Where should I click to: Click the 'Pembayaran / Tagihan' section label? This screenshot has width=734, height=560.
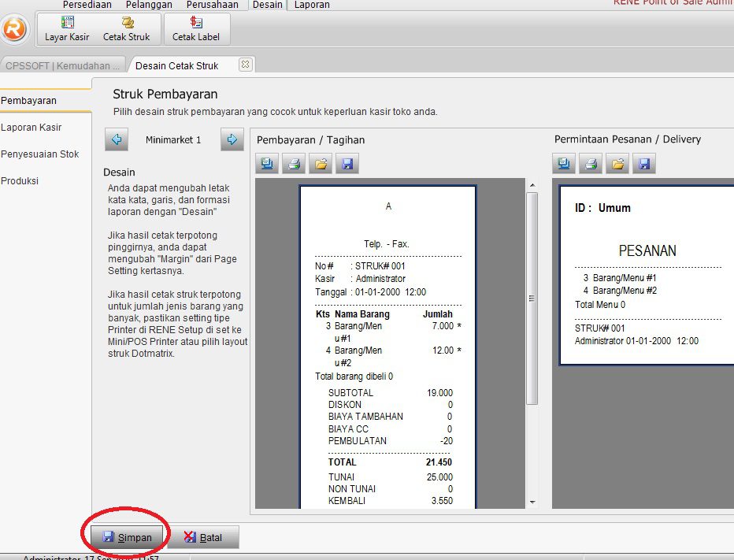pos(311,140)
